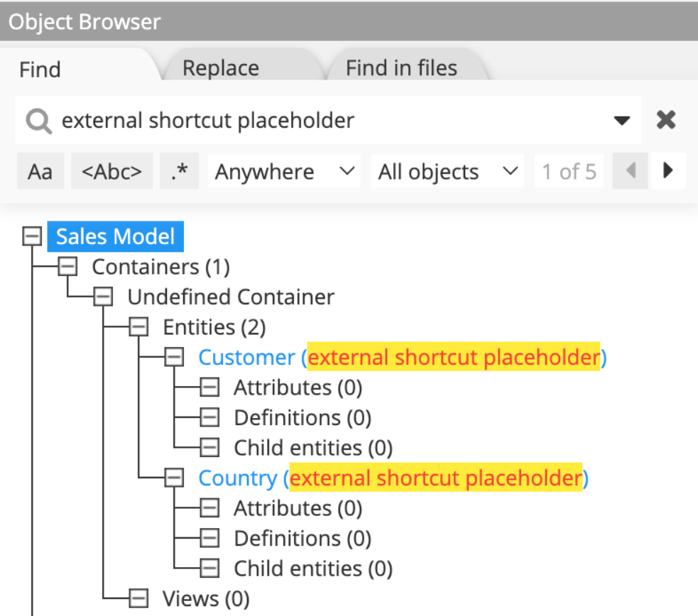Select the Country entity in the tree
The width and height of the screenshot is (698, 616).
click(237, 478)
